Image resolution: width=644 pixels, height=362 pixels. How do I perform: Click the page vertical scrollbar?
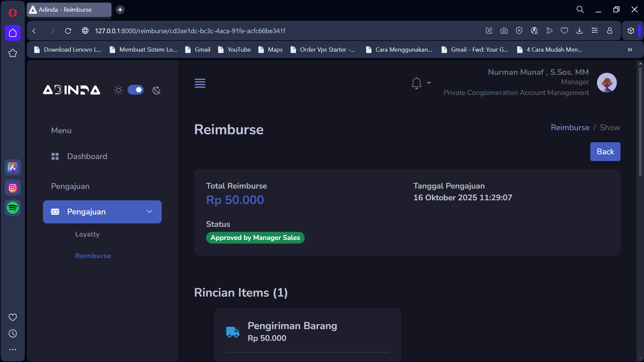[640, 121]
